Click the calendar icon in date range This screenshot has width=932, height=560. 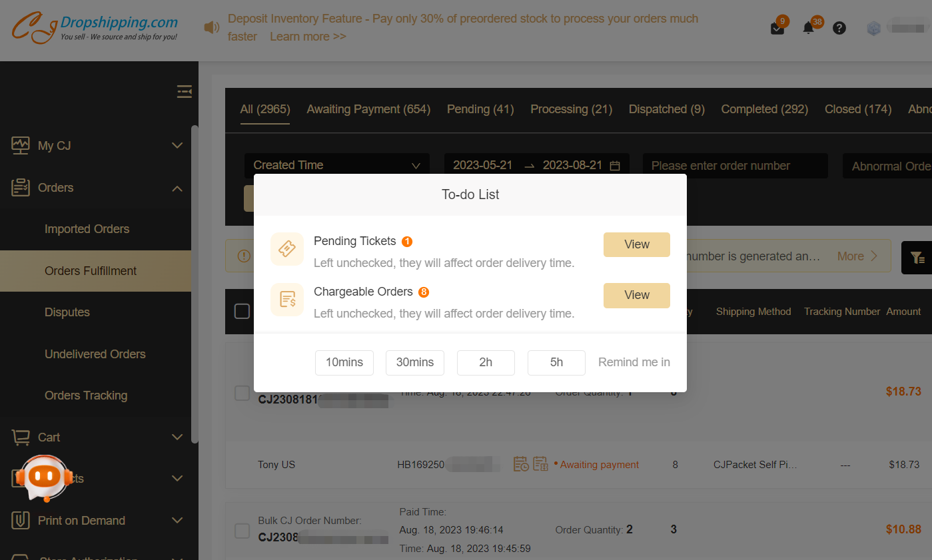[615, 166]
